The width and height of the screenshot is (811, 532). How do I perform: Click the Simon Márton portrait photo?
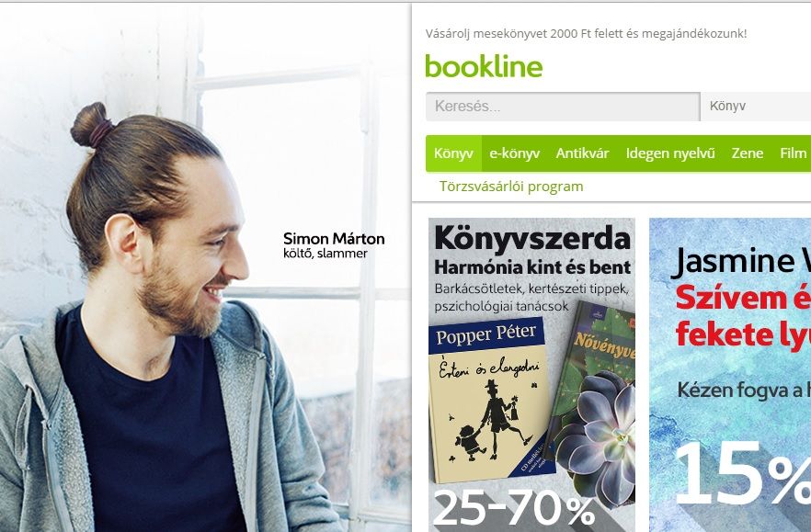[x=155, y=321]
